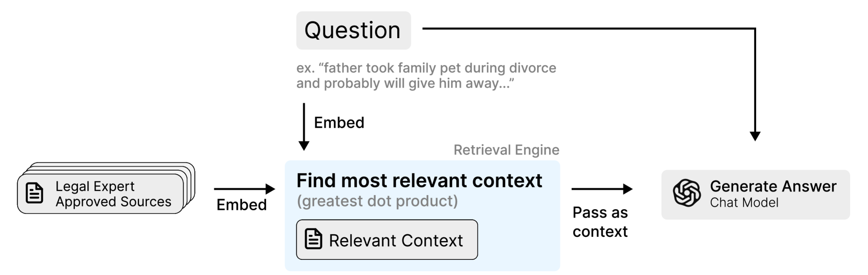Click the Embed label next to the down arrow
This screenshot has height=275, width=868.
coord(339,123)
